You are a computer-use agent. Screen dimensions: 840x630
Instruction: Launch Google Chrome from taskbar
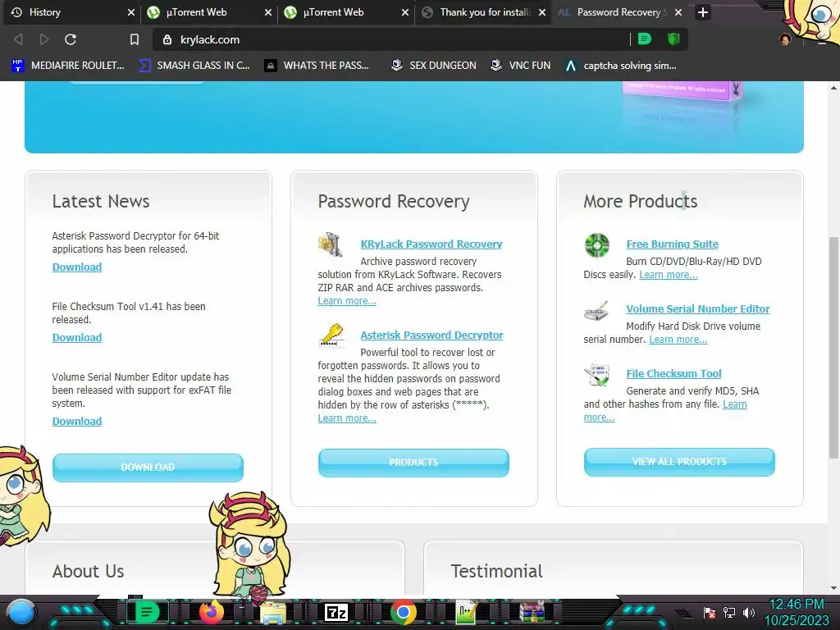tap(404, 612)
